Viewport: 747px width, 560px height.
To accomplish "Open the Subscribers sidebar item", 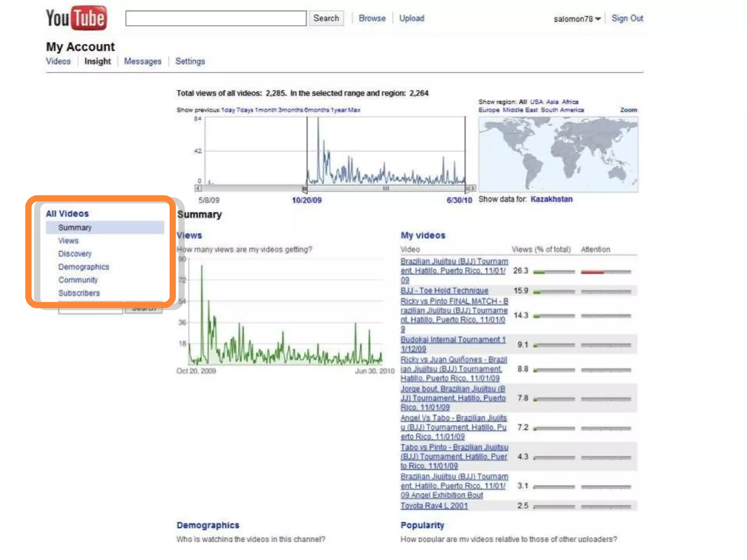I will (79, 293).
